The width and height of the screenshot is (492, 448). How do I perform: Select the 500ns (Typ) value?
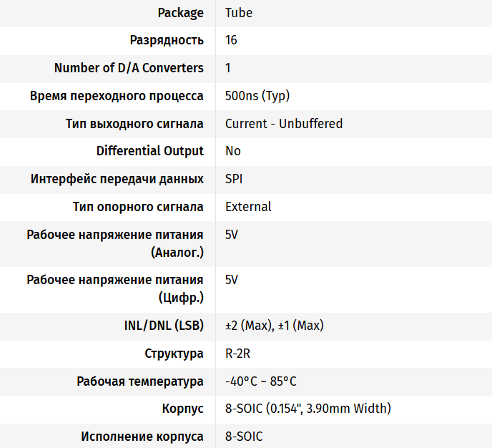(x=257, y=96)
